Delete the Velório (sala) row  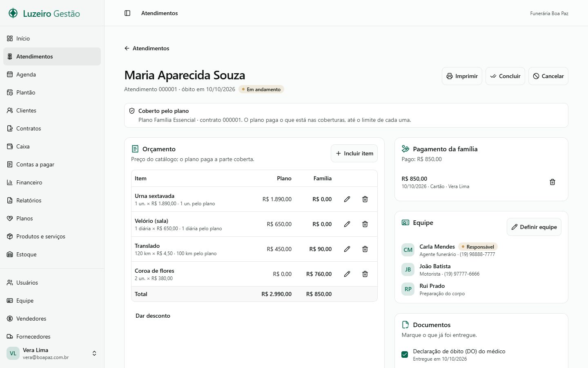tap(365, 224)
